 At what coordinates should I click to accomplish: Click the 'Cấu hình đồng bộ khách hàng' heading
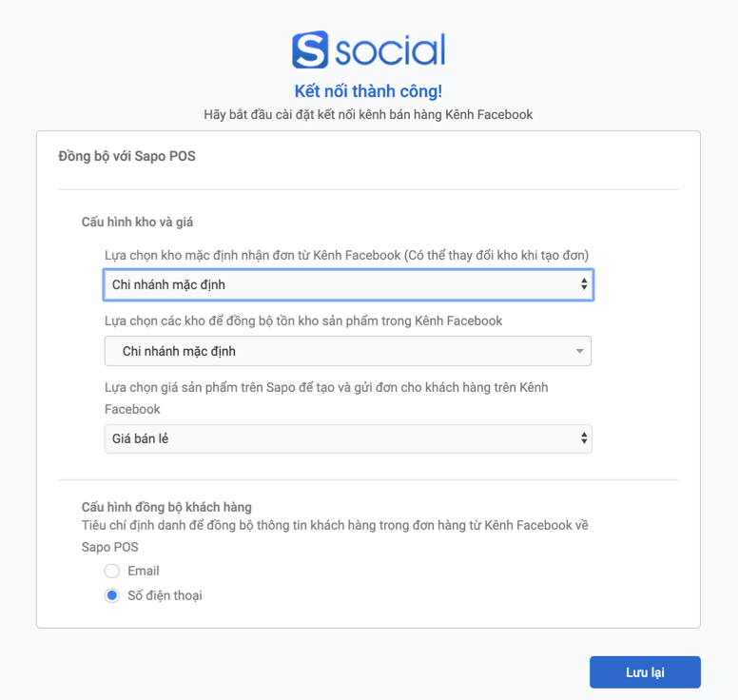(x=166, y=507)
